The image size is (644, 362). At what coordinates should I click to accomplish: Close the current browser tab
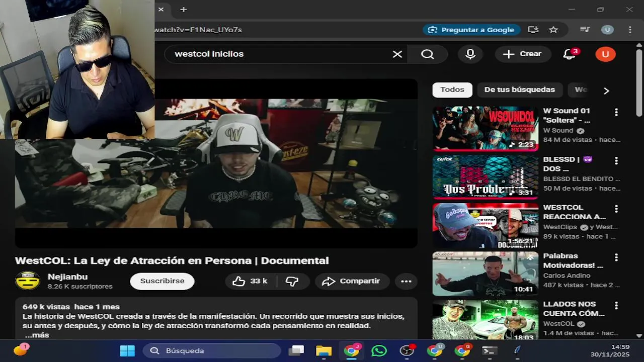(161, 10)
